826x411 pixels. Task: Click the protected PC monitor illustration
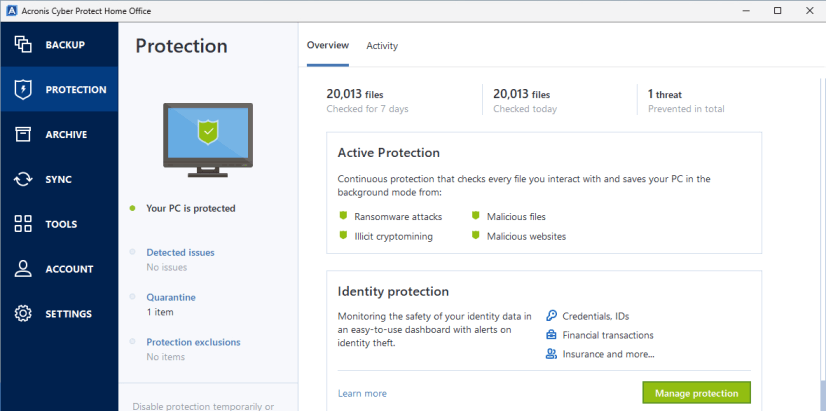pyautogui.click(x=208, y=140)
